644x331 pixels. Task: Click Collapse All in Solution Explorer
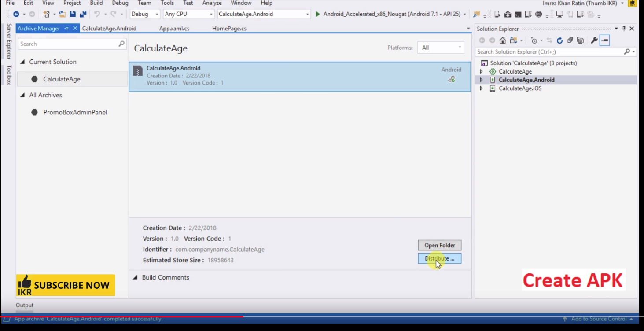[570, 40]
